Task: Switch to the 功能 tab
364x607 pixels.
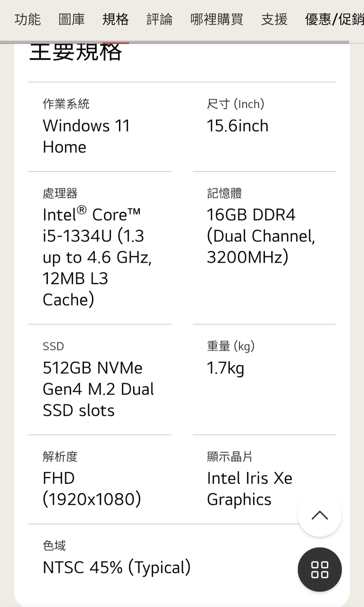Action: point(27,19)
